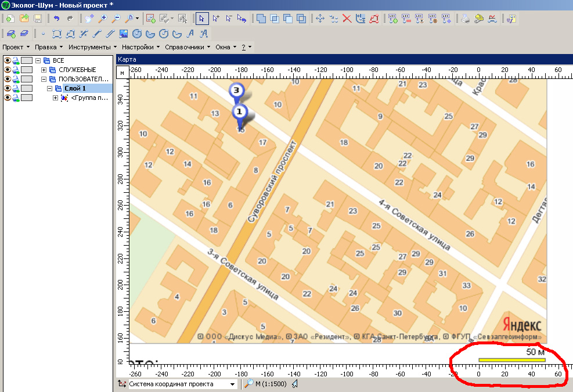The width and height of the screenshot is (573, 392).
Task: Click the red X delete icon
Action: point(347,19)
